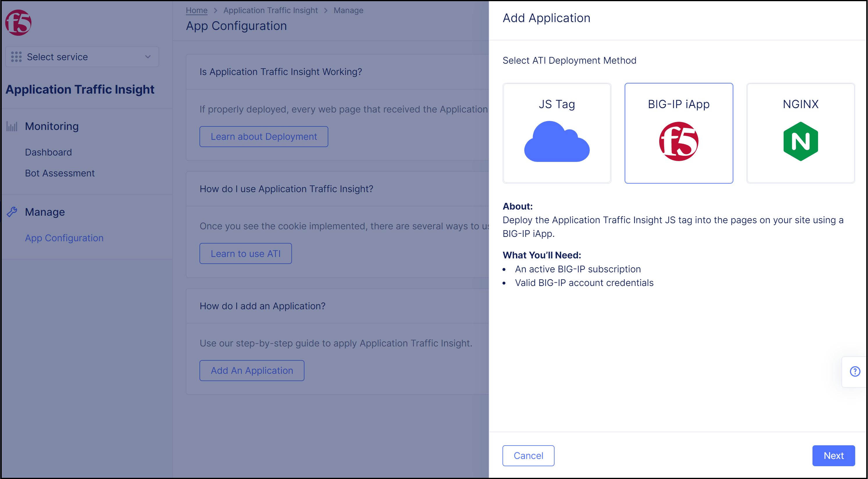Viewport: 868px width, 479px height.
Task: Open the Bot Assessment page
Action: 60,173
